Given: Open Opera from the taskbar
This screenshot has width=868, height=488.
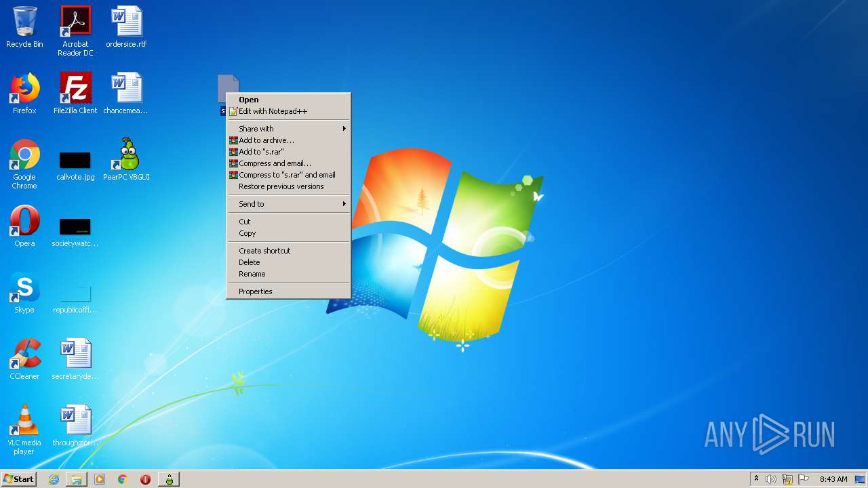Looking at the screenshot, I should coord(145,479).
